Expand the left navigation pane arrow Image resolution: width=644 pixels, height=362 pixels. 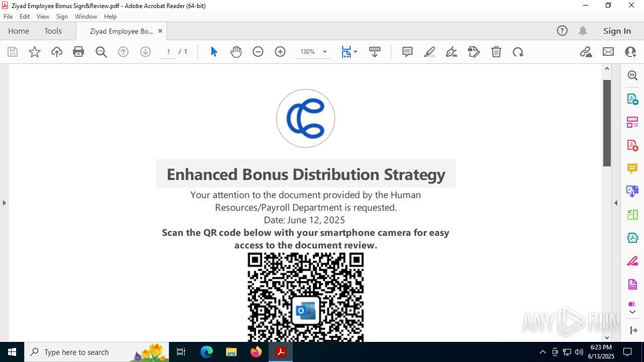point(5,203)
